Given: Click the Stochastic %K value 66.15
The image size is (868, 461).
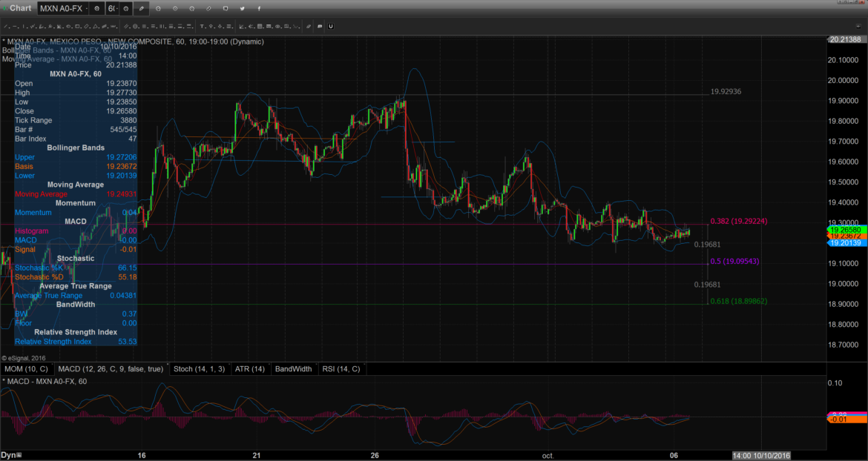Looking at the screenshot, I should 128,268.
